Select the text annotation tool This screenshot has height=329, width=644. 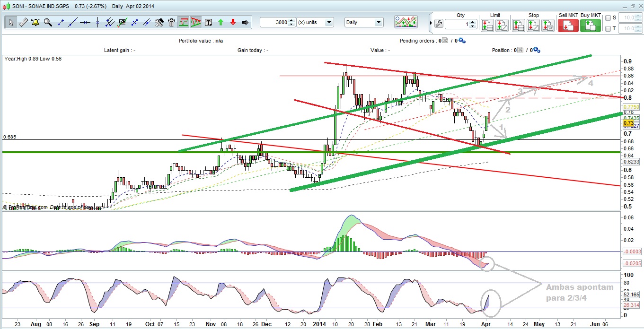(208, 22)
